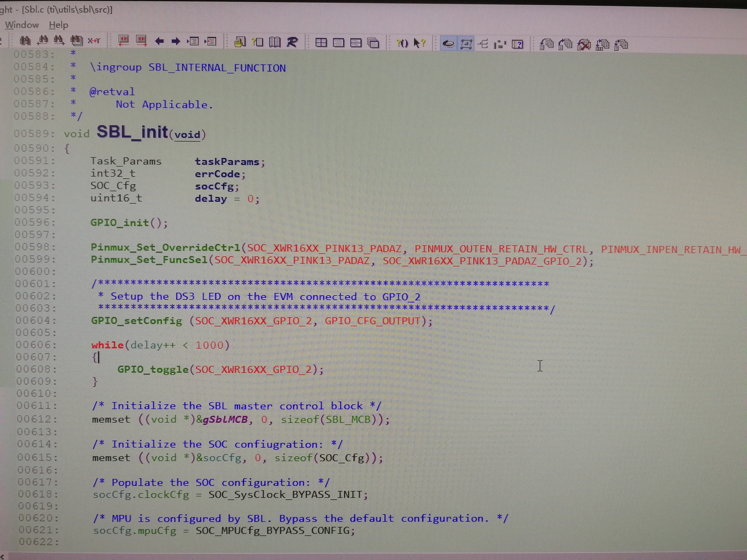Click the Lookup References hand icon
Viewport: 747px width, 560px height.
(x=240, y=42)
